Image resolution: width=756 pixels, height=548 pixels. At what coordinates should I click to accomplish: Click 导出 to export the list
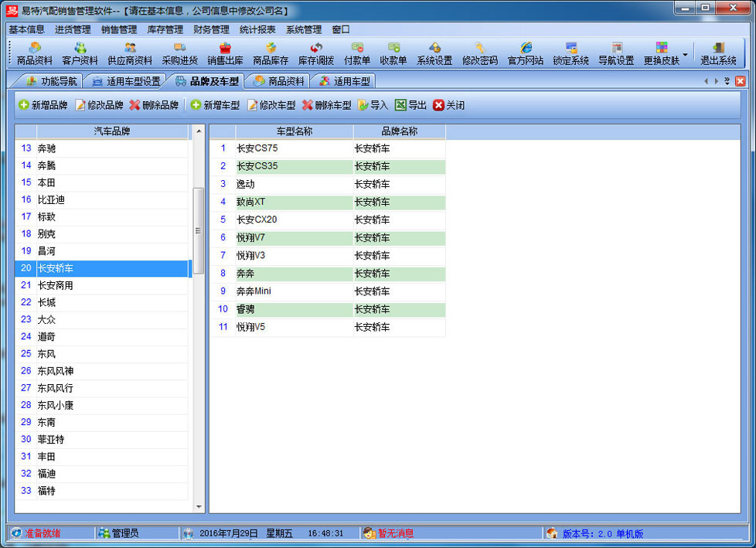point(410,105)
